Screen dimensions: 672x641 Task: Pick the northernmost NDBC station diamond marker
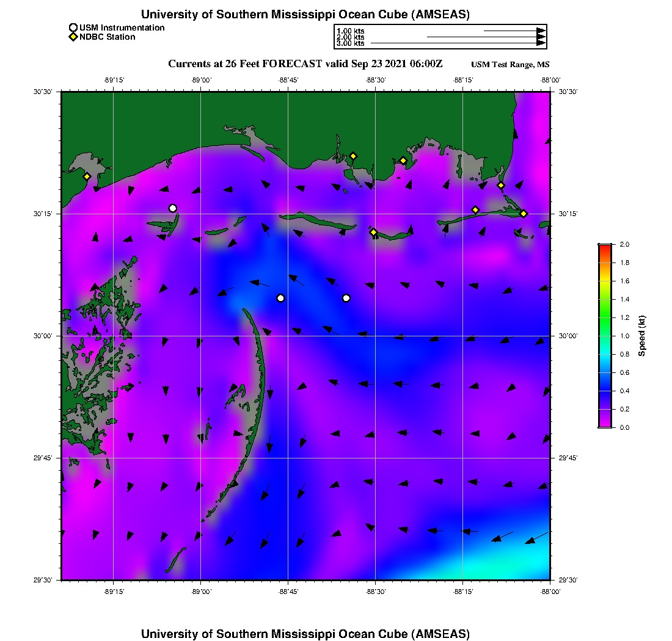point(353,156)
